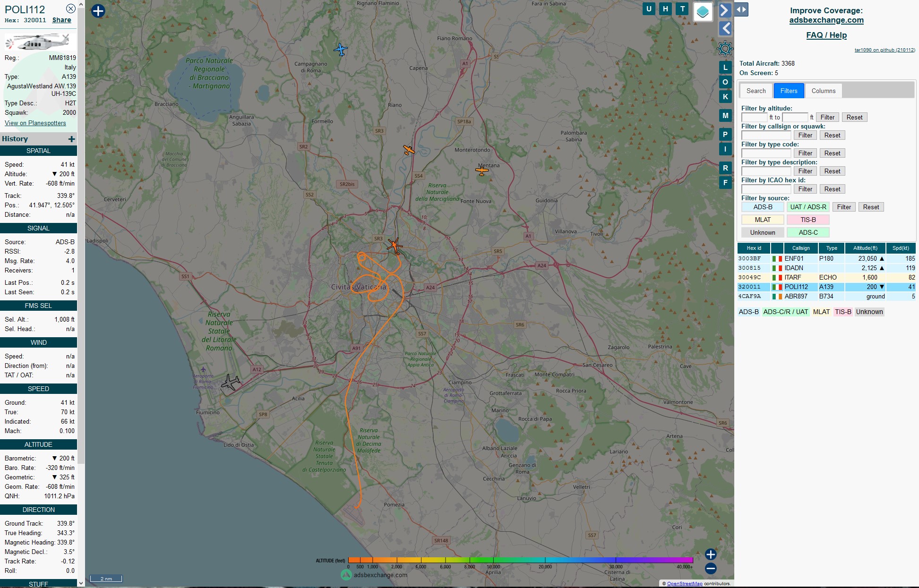Toggle the sidebar width double-arrow button

(x=741, y=9)
